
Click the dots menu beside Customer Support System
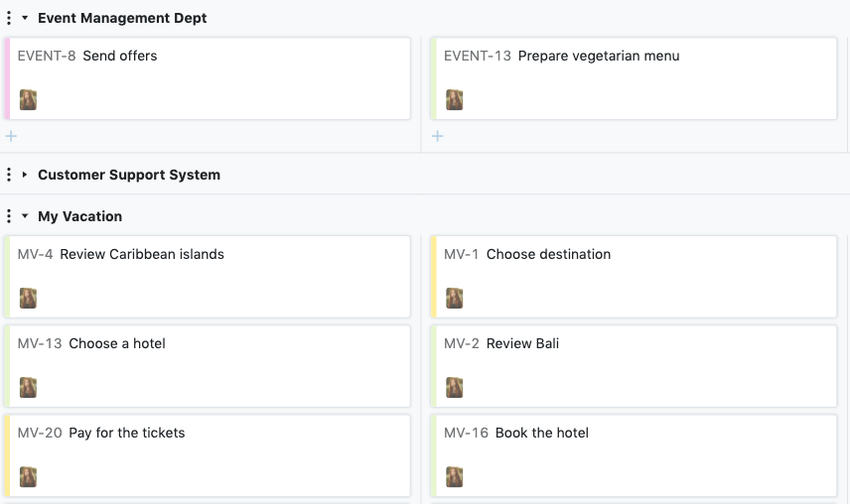(x=9, y=175)
